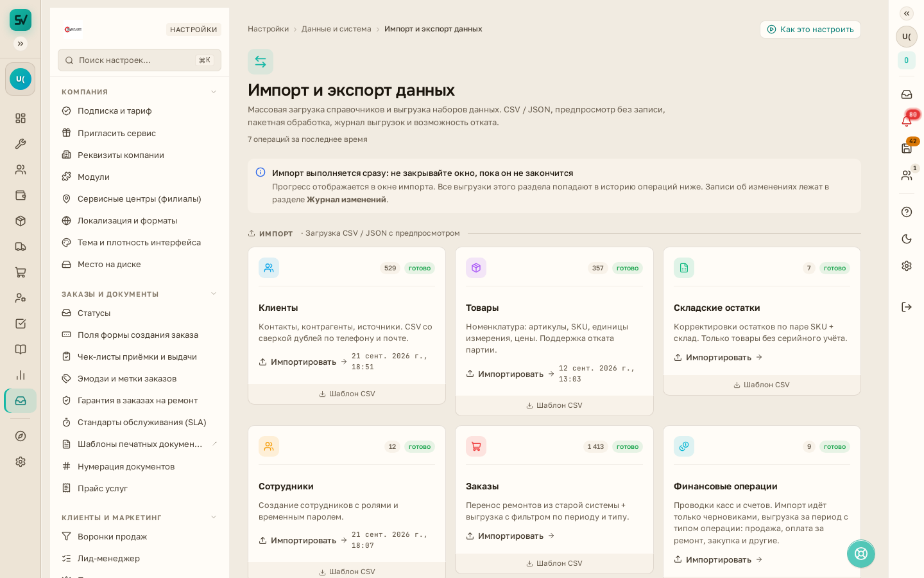The width and height of the screenshot is (924, 578).
Task: Import Складские остатки data
Action: (x=718, y=357)
